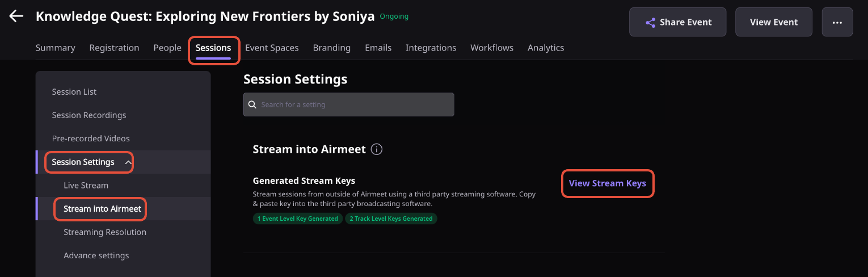Go to the Registration tab
This screenshot has width=868, height=277.
click(x=114, y=48)
